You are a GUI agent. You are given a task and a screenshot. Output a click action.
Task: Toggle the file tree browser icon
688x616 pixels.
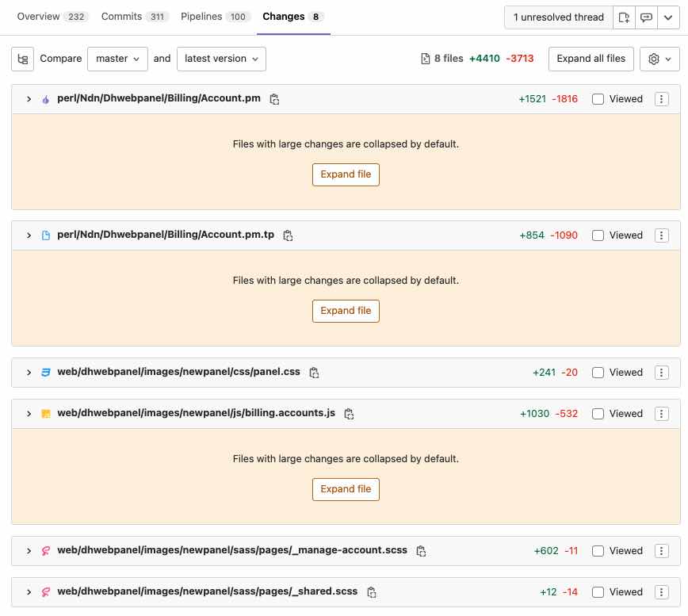(22, 59)
